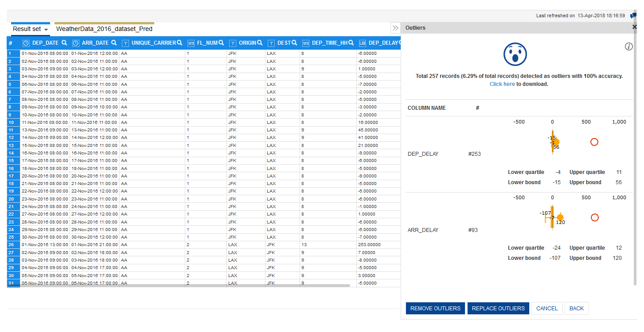Search the ARR_DATE column via magnifier

coord(114,43)
